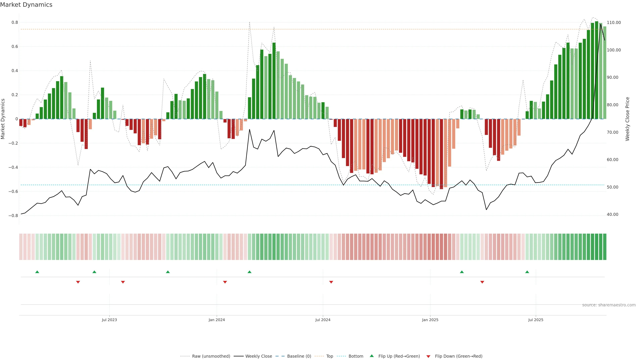The width and height of the screenshot is (644, 362).
Task: Click the green flip-up marker after Jan 2025
Action: point(462,272)
